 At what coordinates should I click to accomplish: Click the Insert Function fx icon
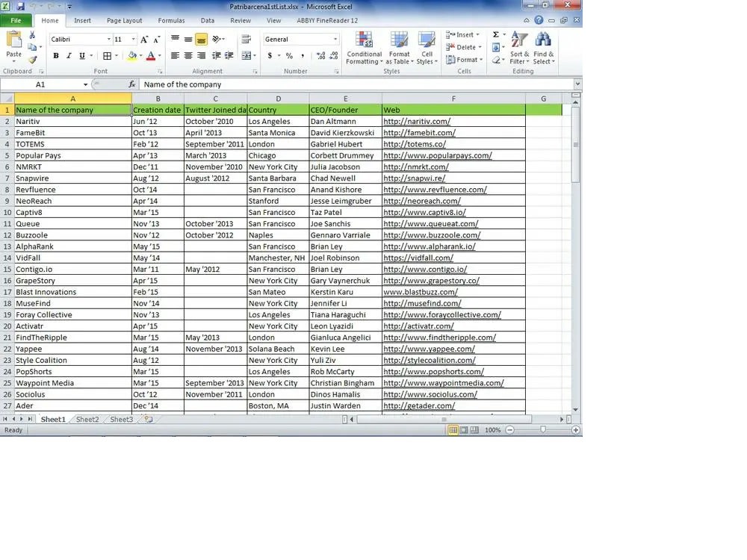pos(132,84)
